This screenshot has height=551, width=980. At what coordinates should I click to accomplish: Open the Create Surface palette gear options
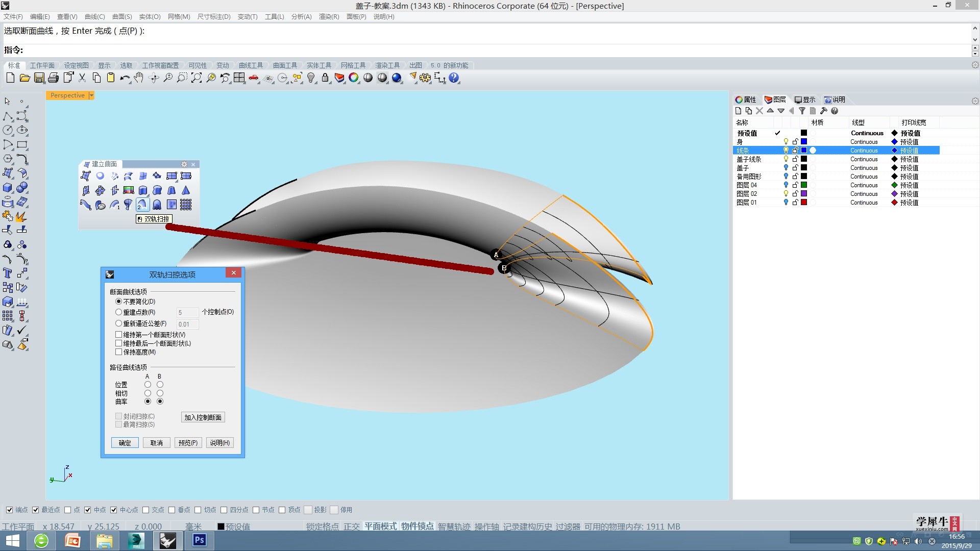184,164
